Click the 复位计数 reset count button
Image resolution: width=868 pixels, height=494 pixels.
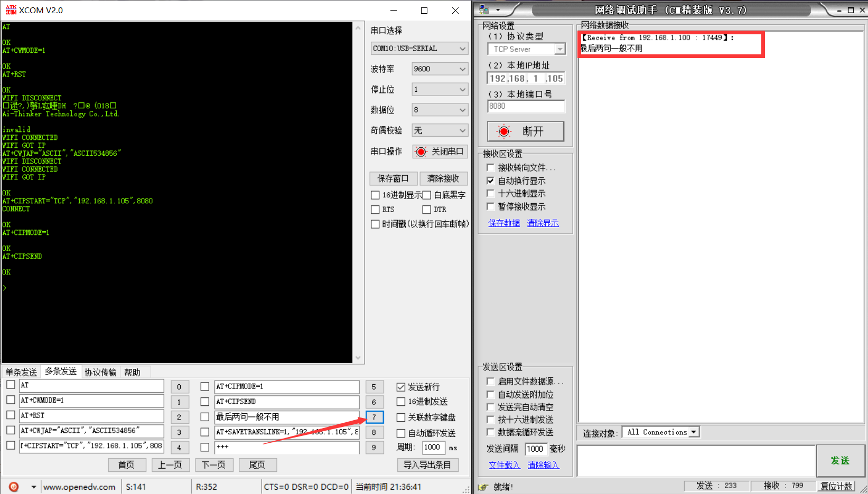pos(837,486)
